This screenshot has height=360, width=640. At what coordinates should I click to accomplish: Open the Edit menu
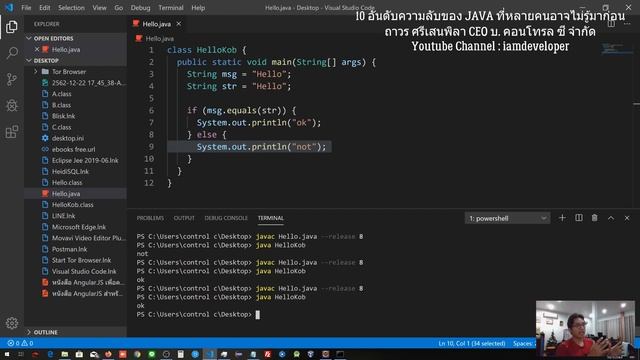tap(44, 8)
